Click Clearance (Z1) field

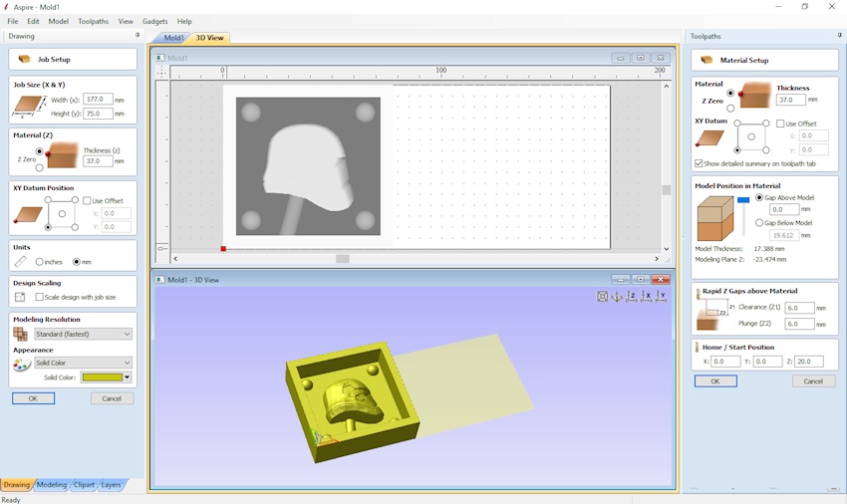click(x=799, y=308)
